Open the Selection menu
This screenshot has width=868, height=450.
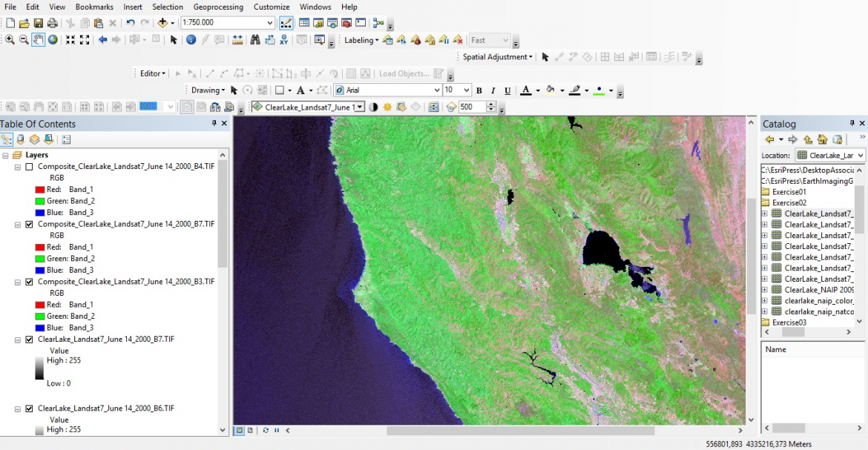tap(168, 7)
